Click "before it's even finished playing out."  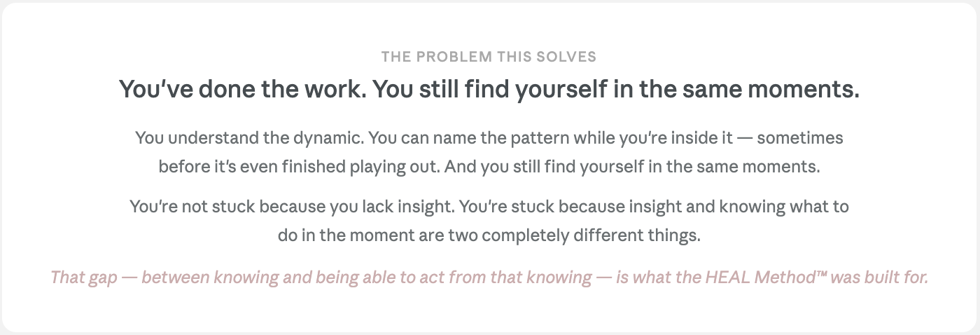[x=299, y=167]
